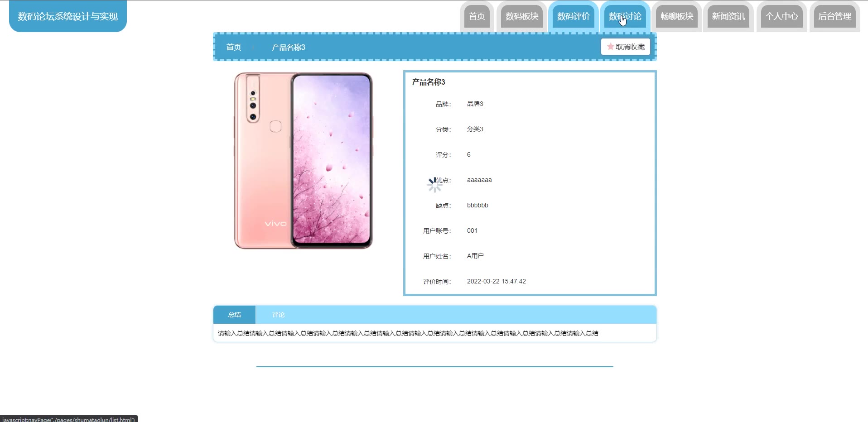Viewport: 868px width, 422px height.
Task: Open the 首页 navigation tab
Action: coord(477,16)
